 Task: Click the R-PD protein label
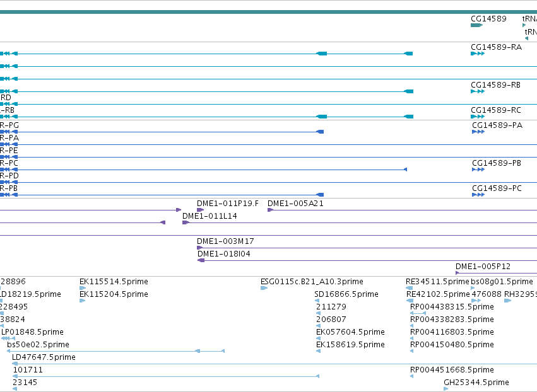point(9,176)
